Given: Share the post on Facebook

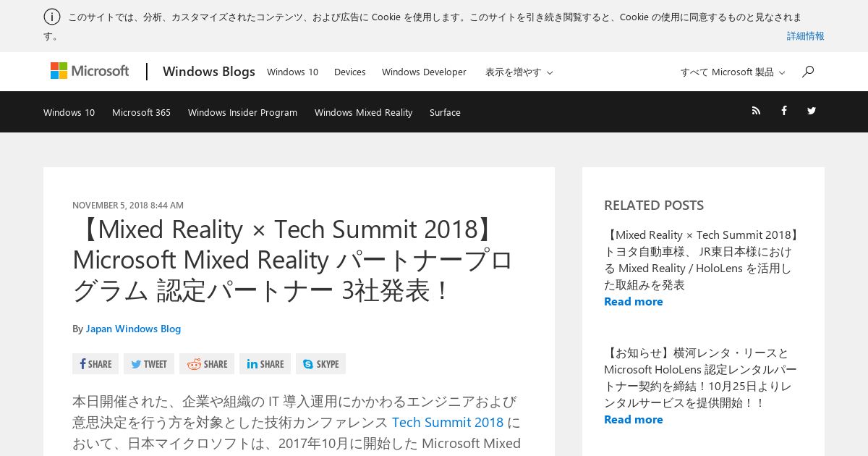Looking at the screenshot, I should (x=95, y=364).
